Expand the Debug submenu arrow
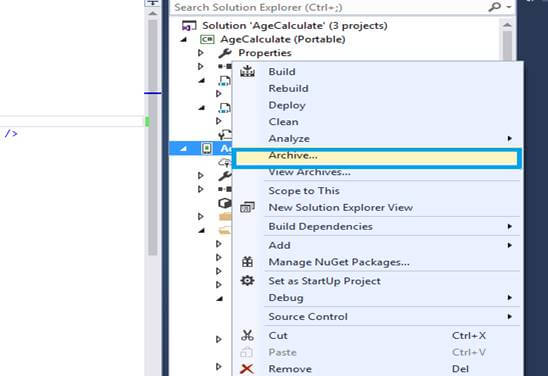The image size is (548, 376). point(510,298)
